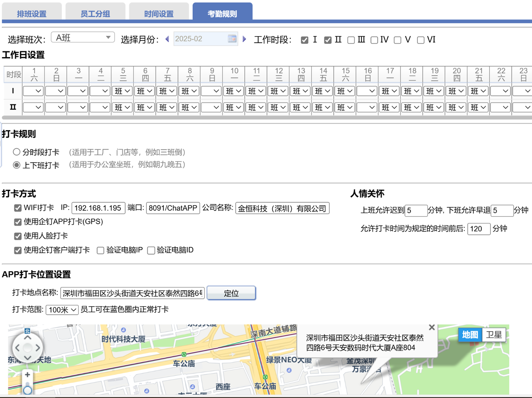
Task: Click the 定位 button
Action: [x=231, y=293]
